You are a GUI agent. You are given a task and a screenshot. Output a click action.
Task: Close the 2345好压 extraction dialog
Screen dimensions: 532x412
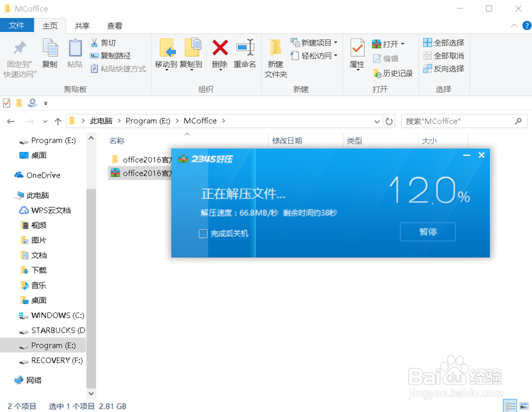(x=481, y=155)
